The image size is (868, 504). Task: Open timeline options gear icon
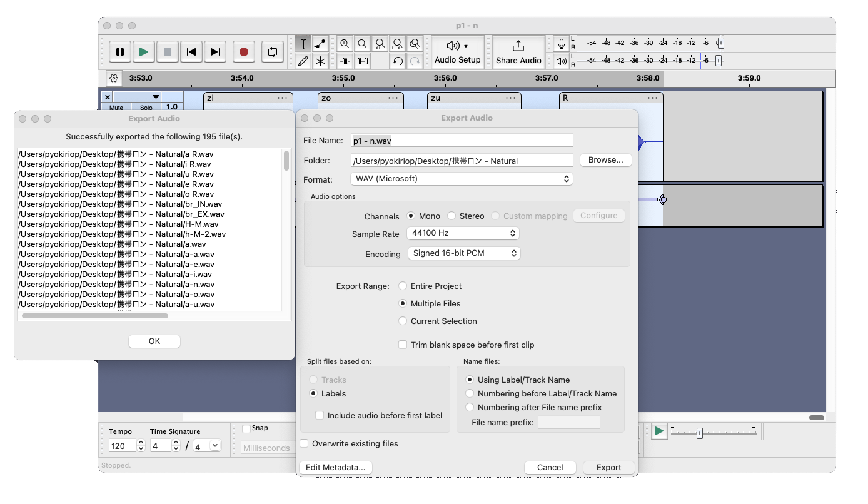pyautogui.click(x=114, y=78)
